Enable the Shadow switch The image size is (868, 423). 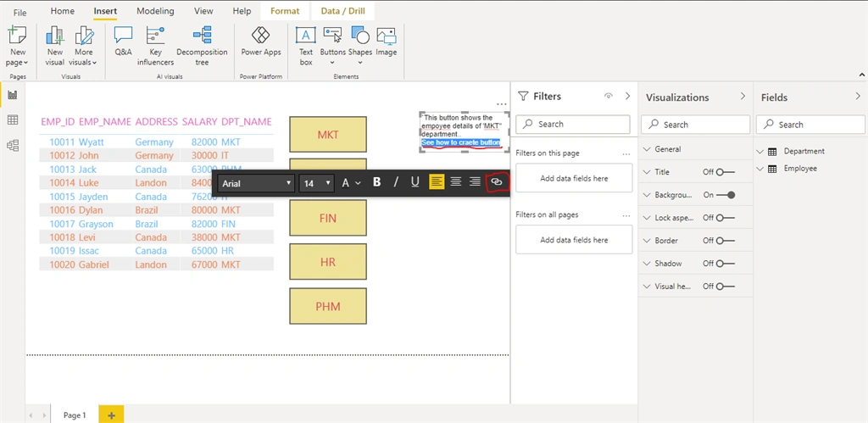click(726, 264)
